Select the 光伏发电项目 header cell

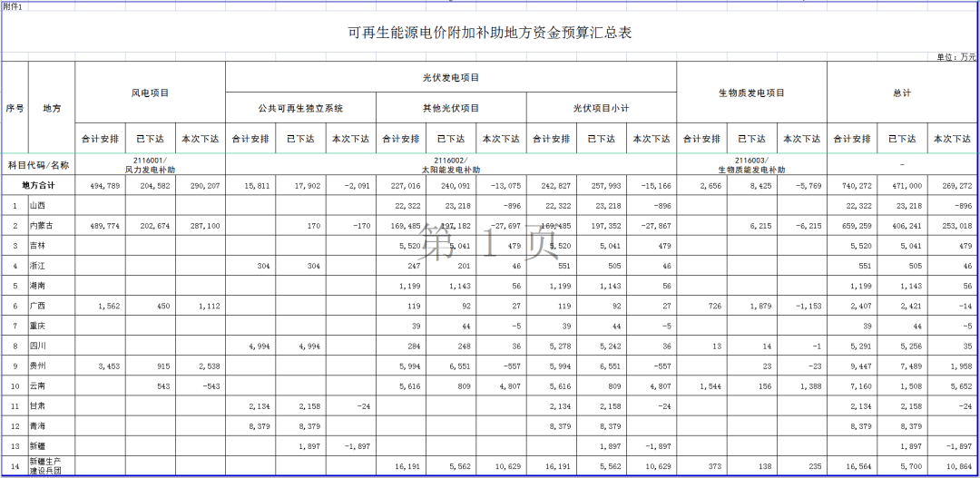point(451,77)
